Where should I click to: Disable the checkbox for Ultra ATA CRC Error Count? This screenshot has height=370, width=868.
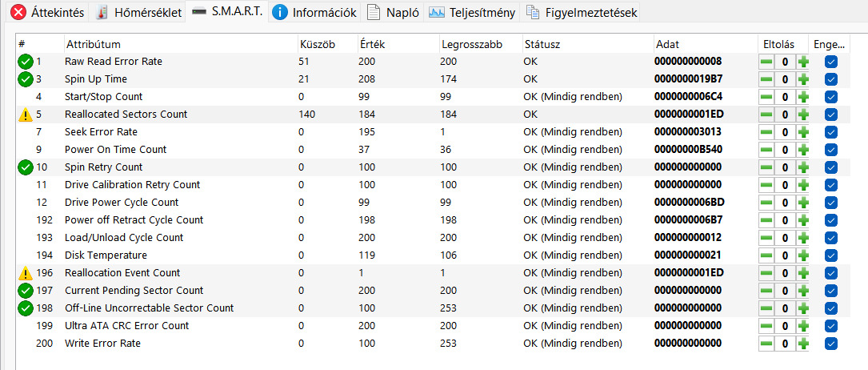pyautogui.click(x=830, y=326)
